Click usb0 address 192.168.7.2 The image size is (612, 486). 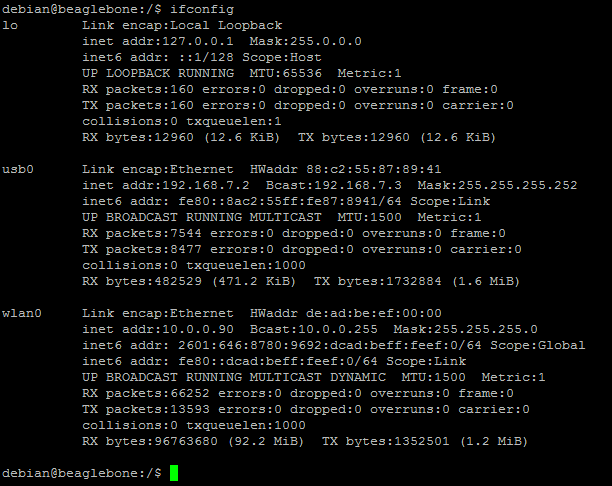[x=206, y=185]
